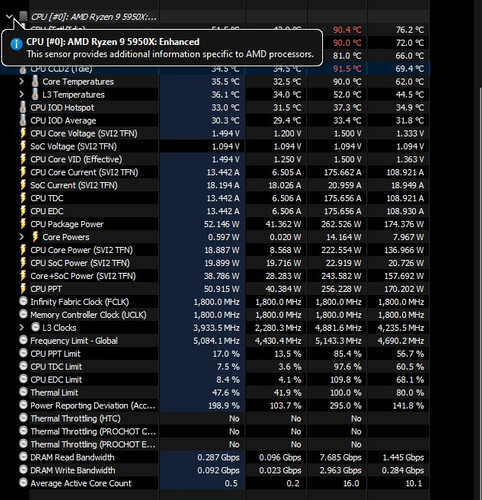The width and height of the screenshot is (482, 500).
Task: Click the clock icon beside L3 Clocks
Action: tap(35, 327)
